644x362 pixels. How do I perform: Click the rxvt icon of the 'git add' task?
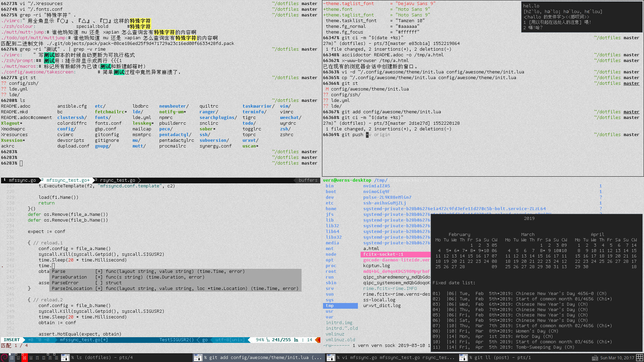pyautogui.click(x=198, y=358)
